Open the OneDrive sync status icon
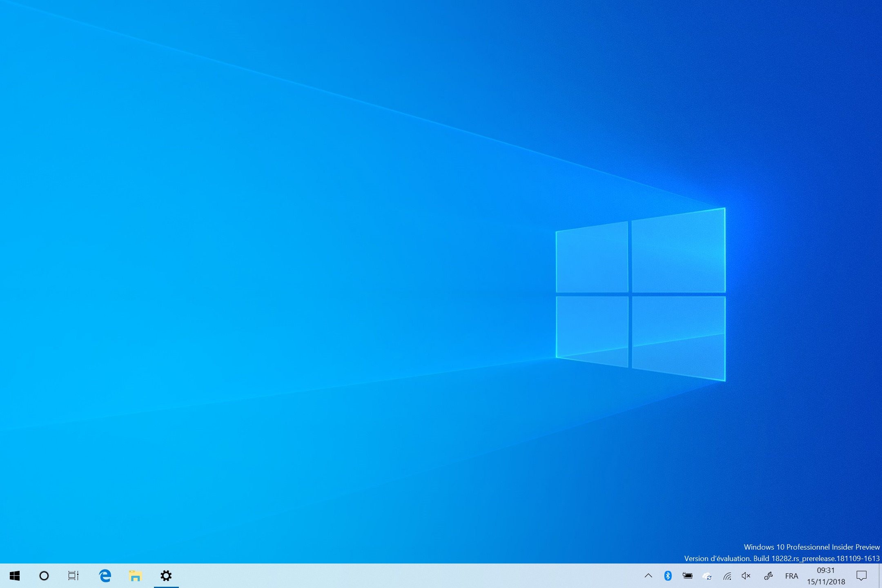Image resolution: width=882 pixels, height=588 pixels. pos(707,576)
